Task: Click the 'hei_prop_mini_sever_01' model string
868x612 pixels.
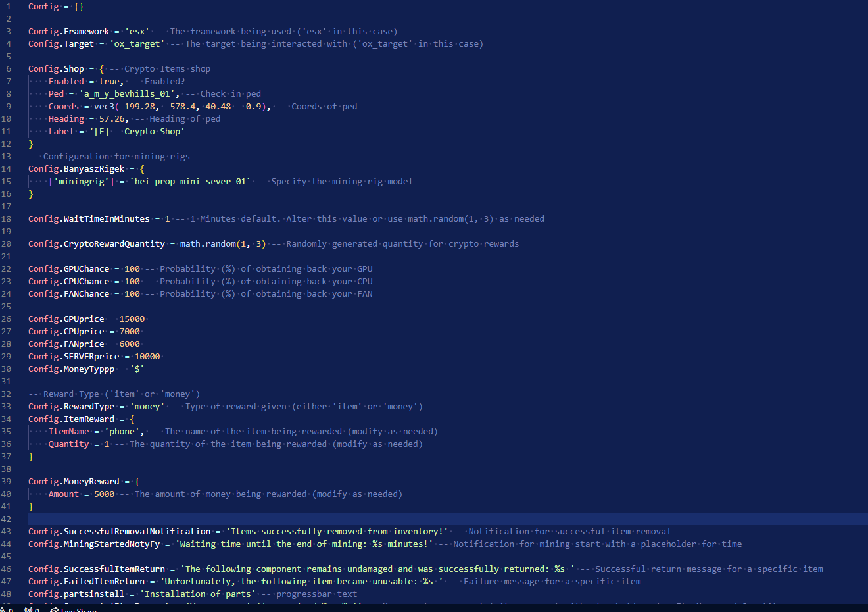Action: point(191,182)
